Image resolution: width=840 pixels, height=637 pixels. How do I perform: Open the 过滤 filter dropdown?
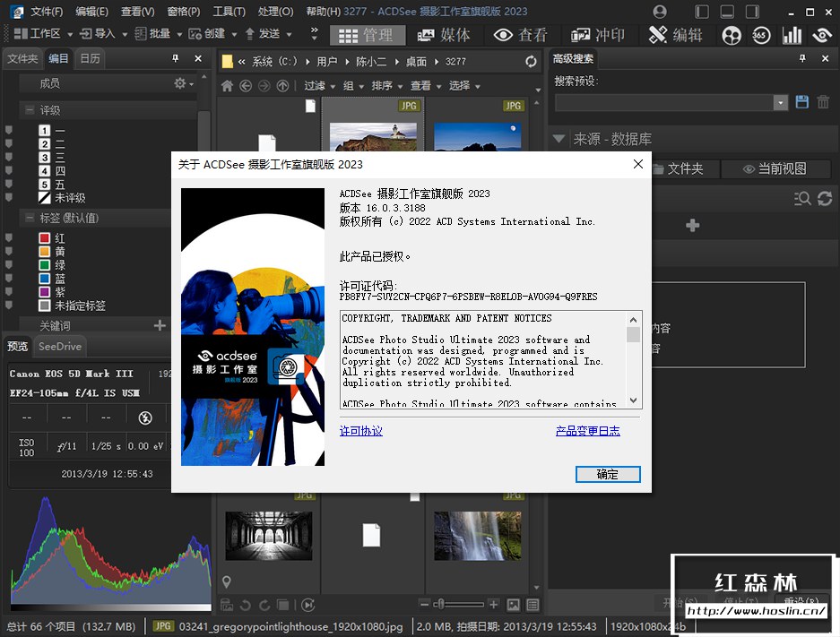[x=318, y=86]
